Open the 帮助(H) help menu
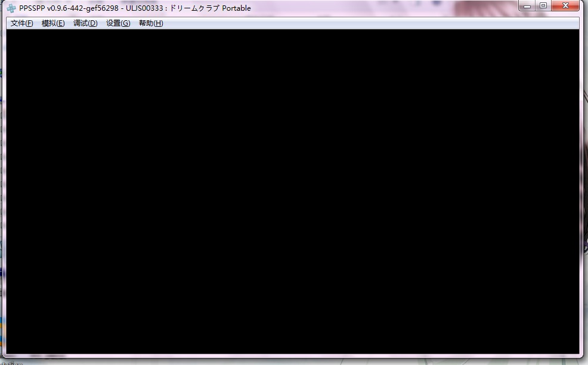588x365 pixels. (151, 23)
